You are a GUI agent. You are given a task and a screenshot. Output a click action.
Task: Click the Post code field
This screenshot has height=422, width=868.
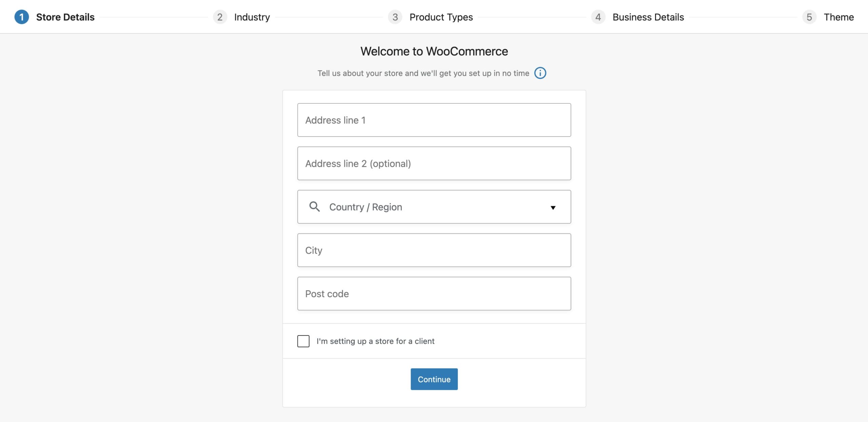tap(434, 294)
